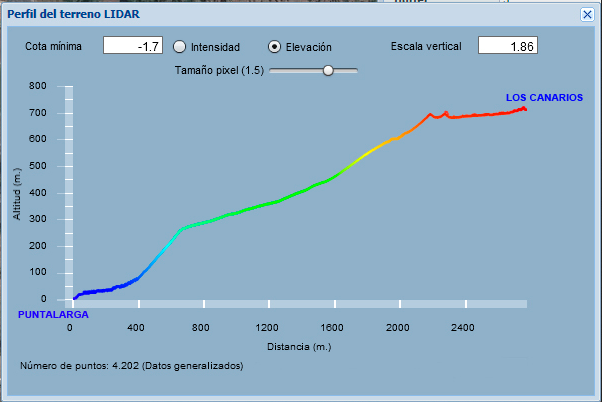Click the Escala vertical input field

(x=508, y=46)
